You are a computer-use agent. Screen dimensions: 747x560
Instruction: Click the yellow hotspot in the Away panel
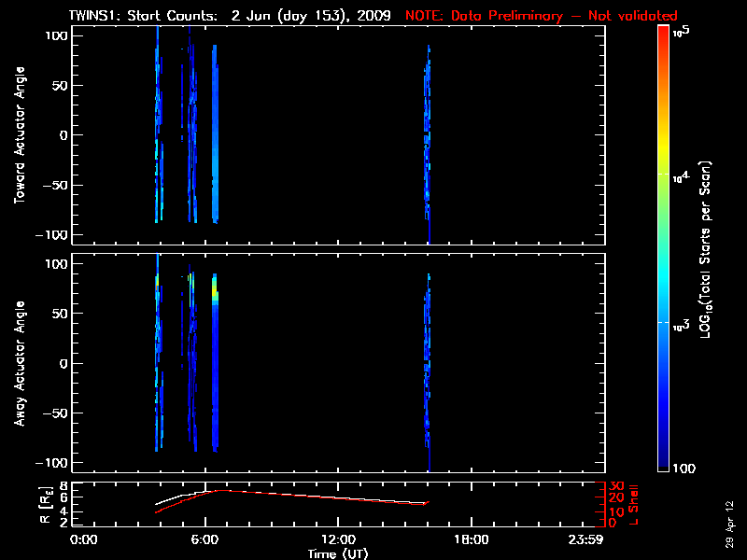[215, 293]
